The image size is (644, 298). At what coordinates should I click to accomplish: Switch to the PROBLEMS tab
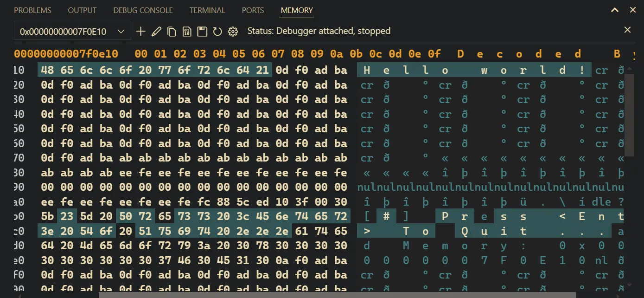pyautogui.click(x=32, y=10)
